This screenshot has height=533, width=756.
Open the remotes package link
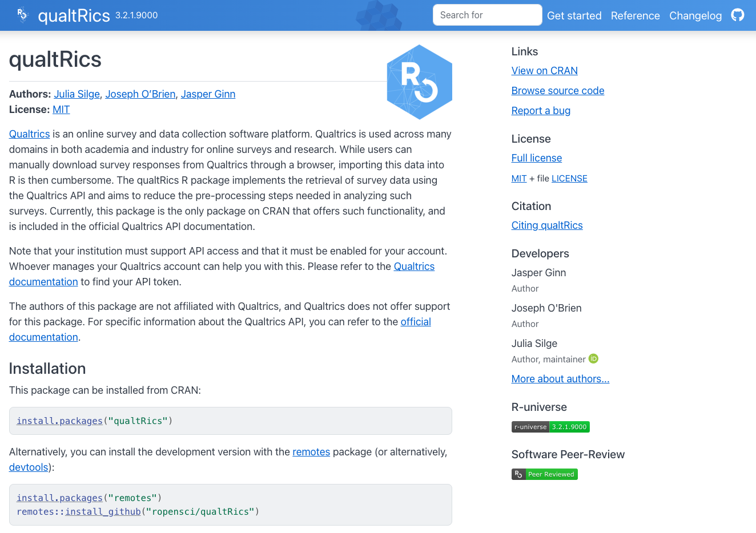(311, 452)
